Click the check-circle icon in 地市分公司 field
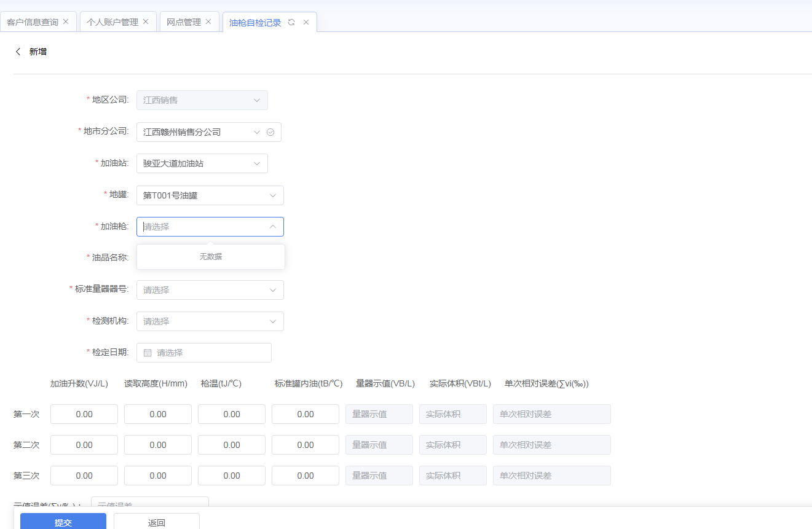812x529 pixels. [270, 132]
